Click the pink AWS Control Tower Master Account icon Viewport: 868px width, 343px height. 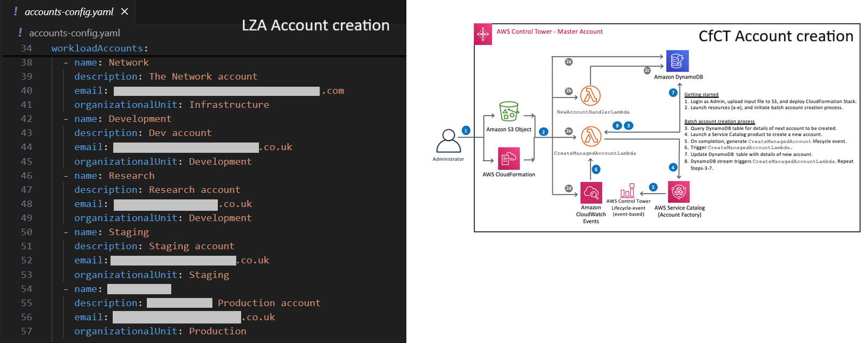click(483, 34)
